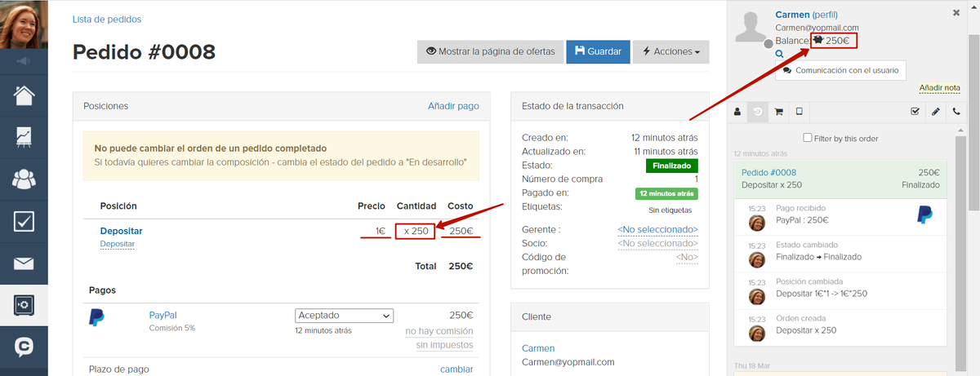Tick the Filter by this order checkbox

[808, 138]
